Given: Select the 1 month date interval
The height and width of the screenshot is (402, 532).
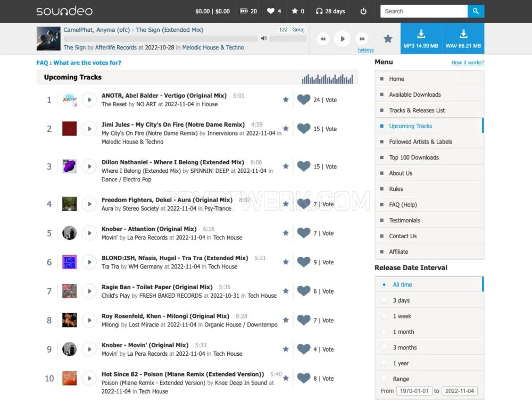Looking at the screenshot, I should point(429,331).
